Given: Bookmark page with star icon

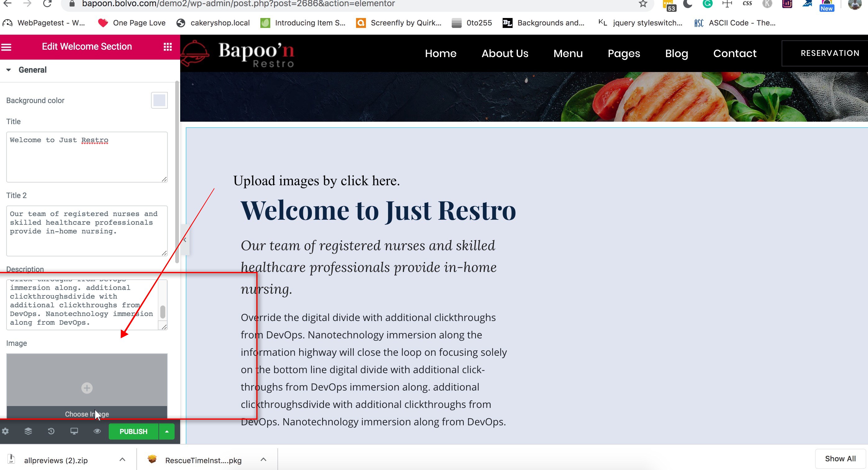Looking at the screenshot, I should click(643, 4).
